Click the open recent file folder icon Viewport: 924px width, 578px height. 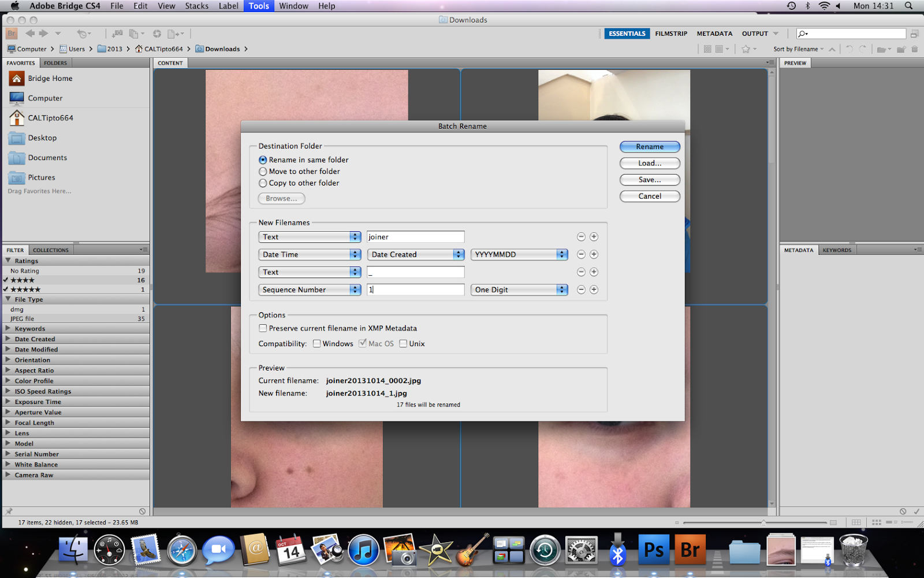click(884, 49)
